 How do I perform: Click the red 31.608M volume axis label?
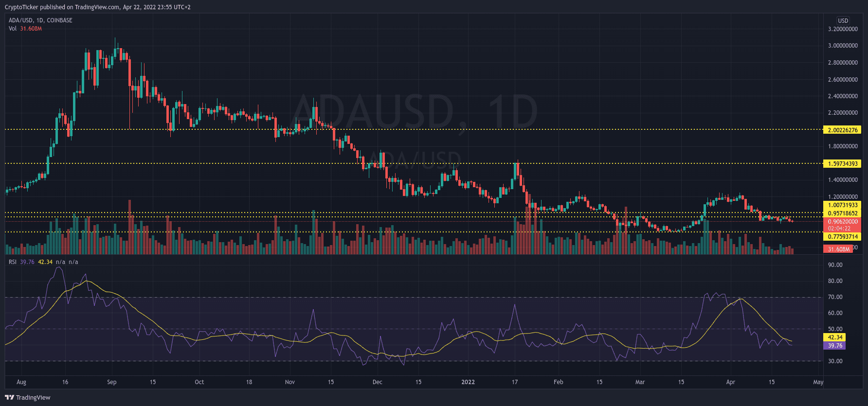838,249
